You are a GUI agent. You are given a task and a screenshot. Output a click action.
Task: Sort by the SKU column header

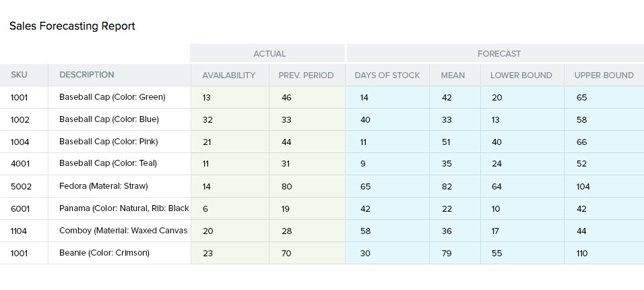pos(19,75)
